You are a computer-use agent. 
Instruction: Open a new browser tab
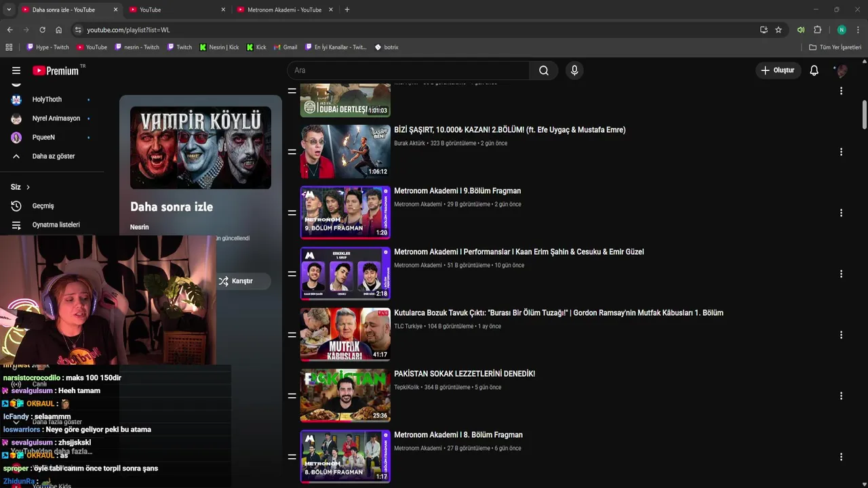point(347,9)
